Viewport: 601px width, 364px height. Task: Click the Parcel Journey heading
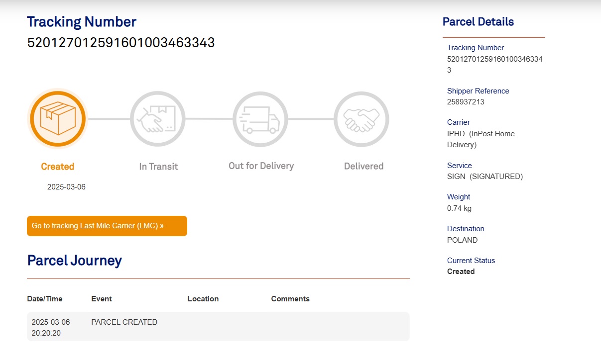click(75, 261)
